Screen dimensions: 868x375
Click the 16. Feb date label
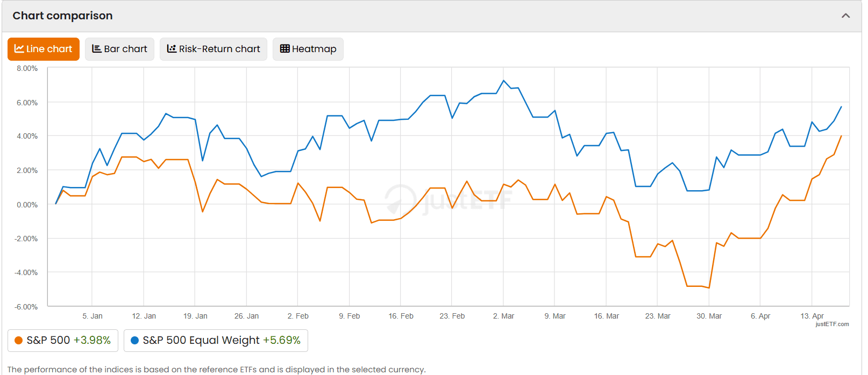click(401, 316)
